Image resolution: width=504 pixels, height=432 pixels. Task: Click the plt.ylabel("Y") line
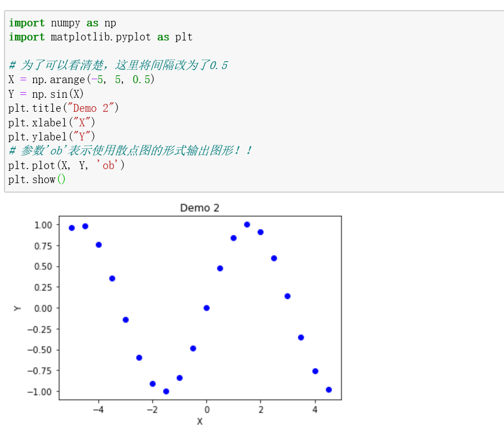(x=51, y=137)
